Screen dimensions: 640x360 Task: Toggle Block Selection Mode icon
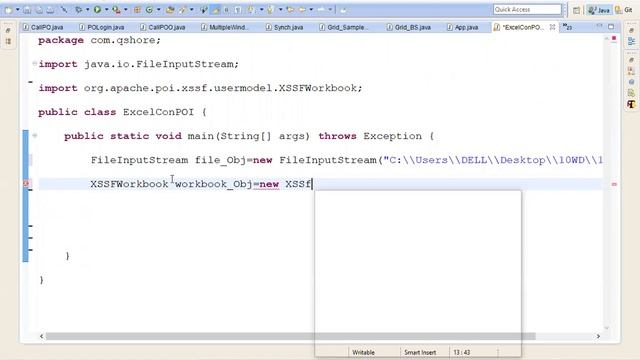[227, 10]
